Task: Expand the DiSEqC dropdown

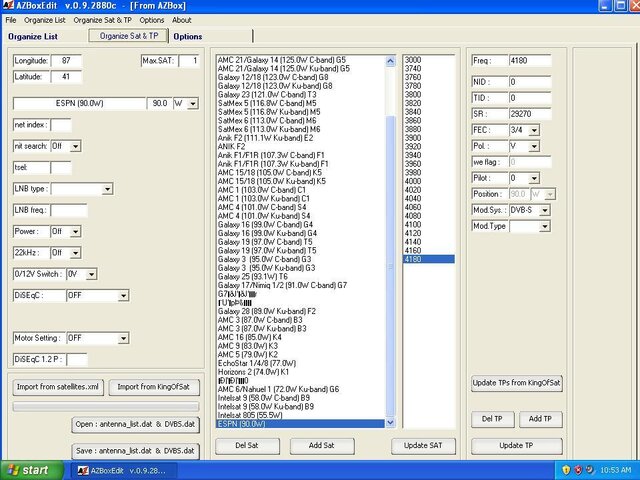Action: [x=123, y=296]
